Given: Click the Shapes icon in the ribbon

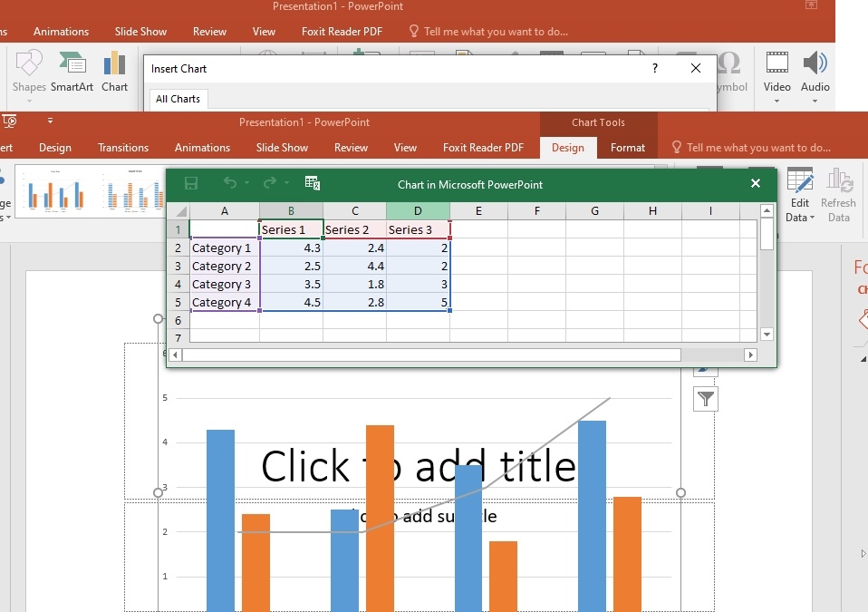Looking at the screenshot, I should (29, 64).
